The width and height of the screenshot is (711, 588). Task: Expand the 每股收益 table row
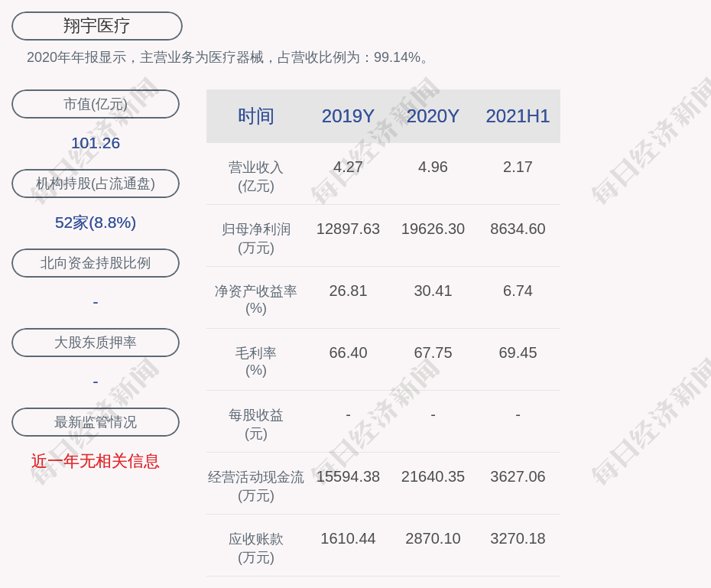click(x=255, y=424)
